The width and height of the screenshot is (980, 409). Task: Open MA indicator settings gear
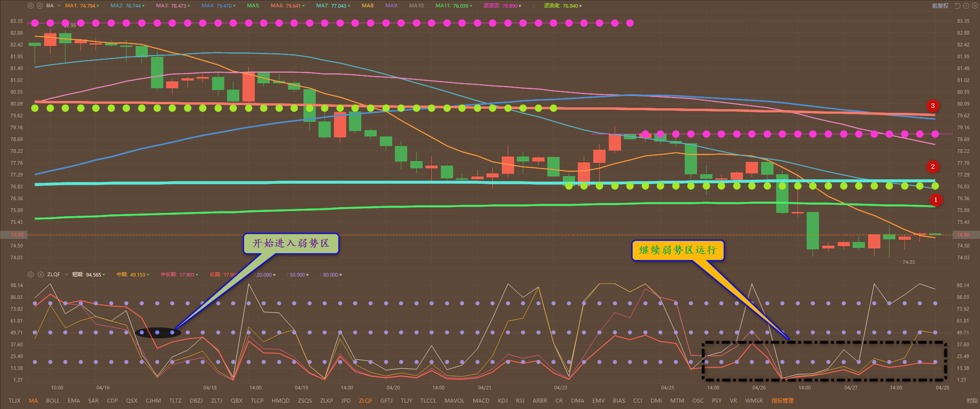pos(30,6)
